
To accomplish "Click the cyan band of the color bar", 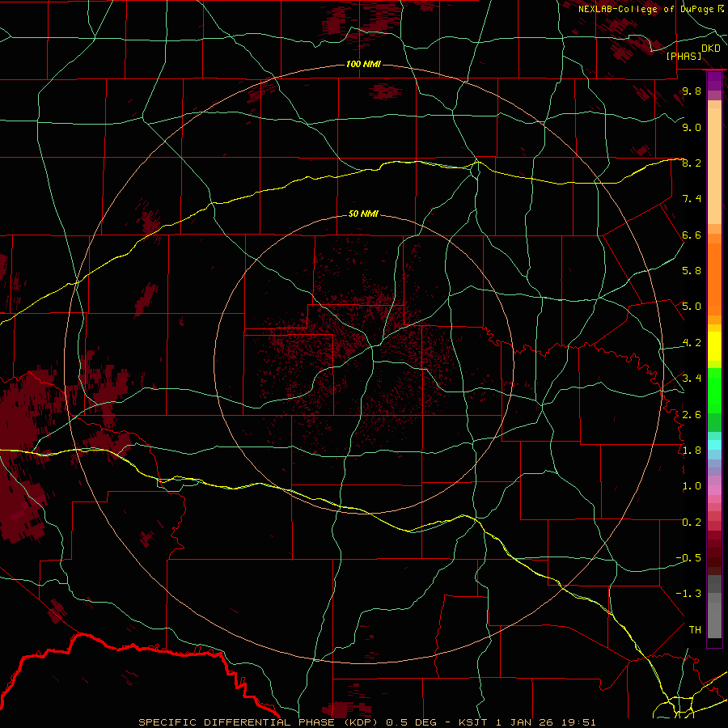I will coord(714,445).
